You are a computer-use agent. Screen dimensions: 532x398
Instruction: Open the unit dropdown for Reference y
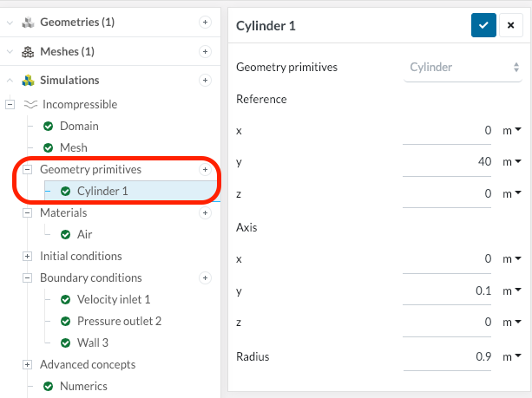tap(512, 161)
